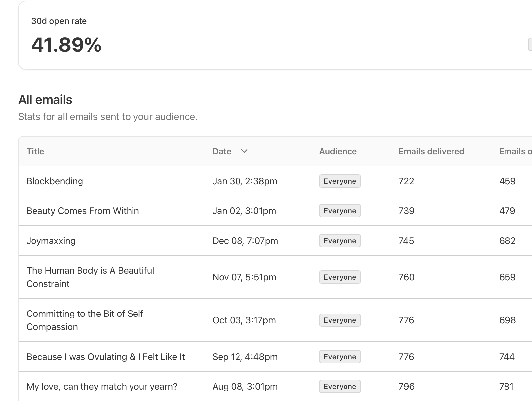The width and height of the screenshot is (532, 401).
Task: Click the Audience column header
Action: click(x=338, y=151)
